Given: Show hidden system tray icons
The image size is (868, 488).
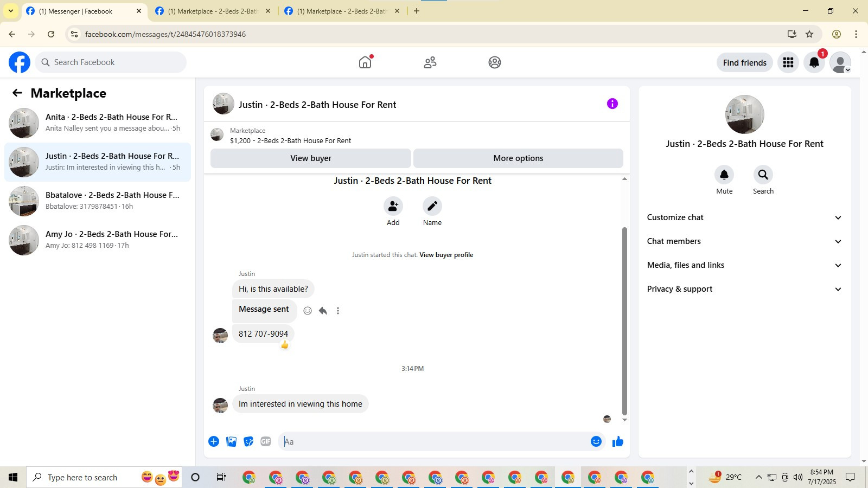Looking at the screenshot, I should pos(758,477).
